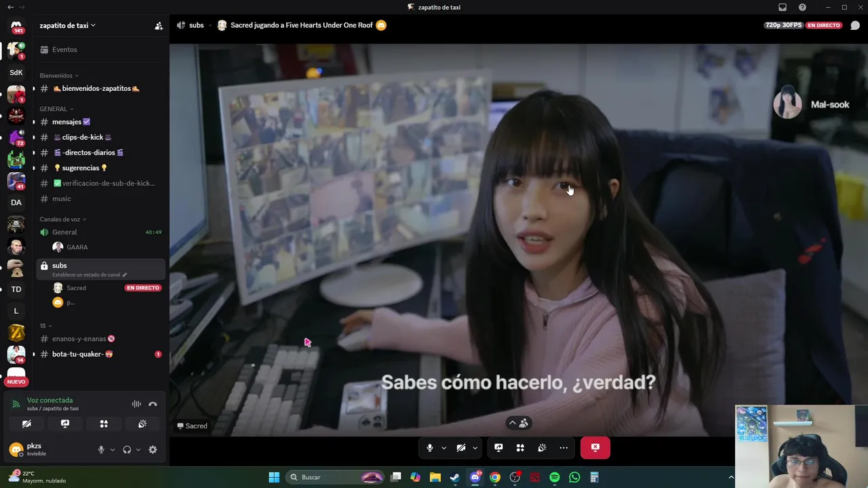Open user settings gear
This screenshot has height=488, width=868.
pos(153,449)
